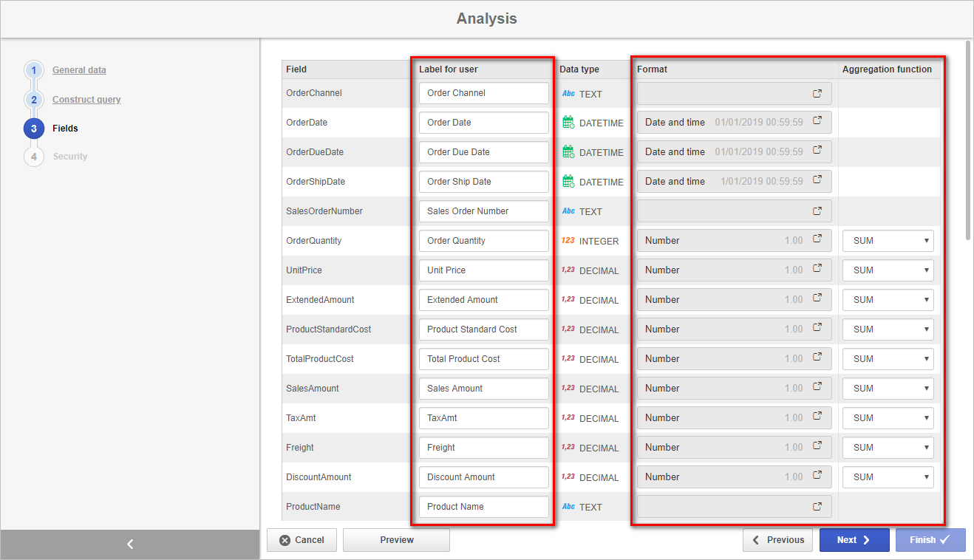Click the Finish button

930,540
